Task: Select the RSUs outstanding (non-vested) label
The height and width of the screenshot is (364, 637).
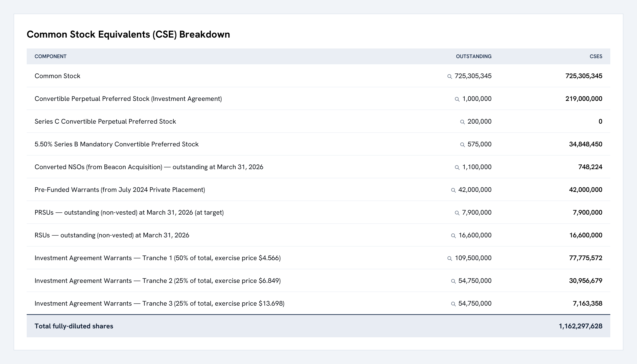Action: 112,235
